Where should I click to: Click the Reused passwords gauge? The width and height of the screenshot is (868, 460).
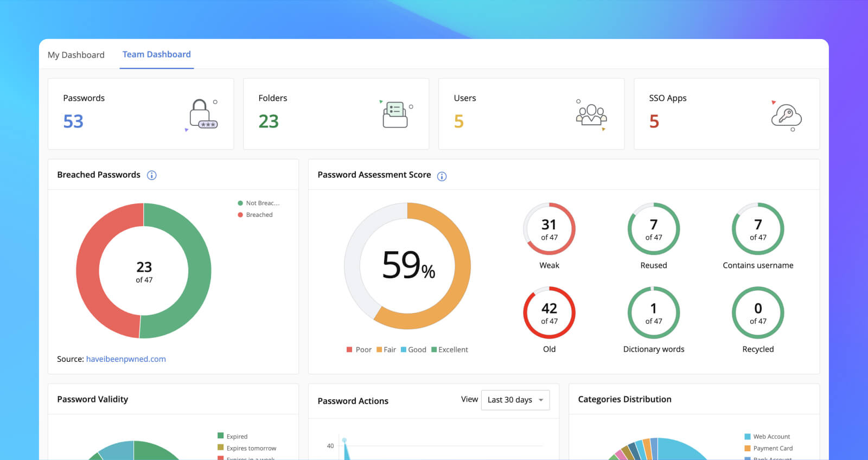[x=654, y=229]
